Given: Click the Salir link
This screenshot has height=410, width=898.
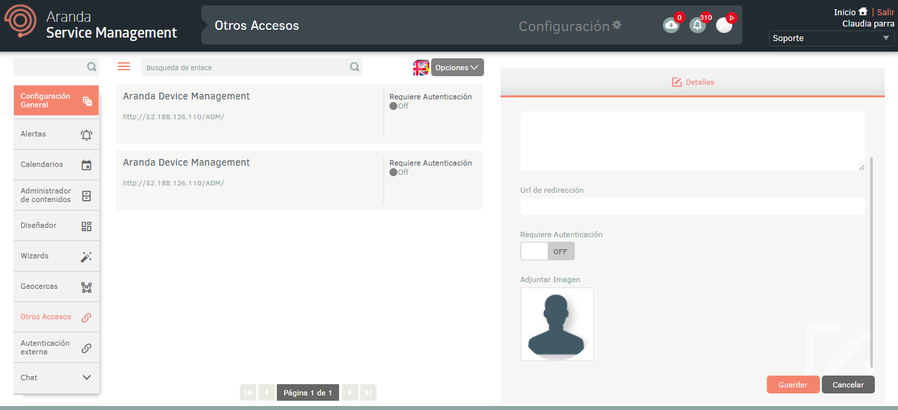Looking at the screenshot, I should [885, 12].
